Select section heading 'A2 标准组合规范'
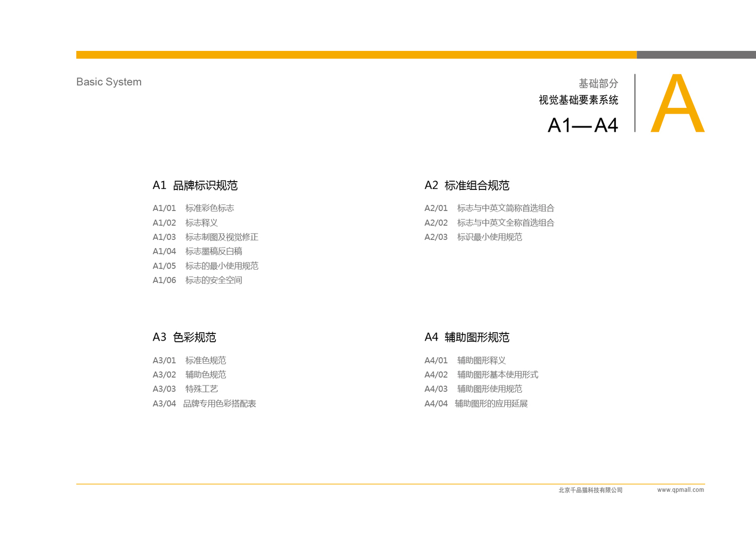This screenshot has height=535, width=756. 467,186
